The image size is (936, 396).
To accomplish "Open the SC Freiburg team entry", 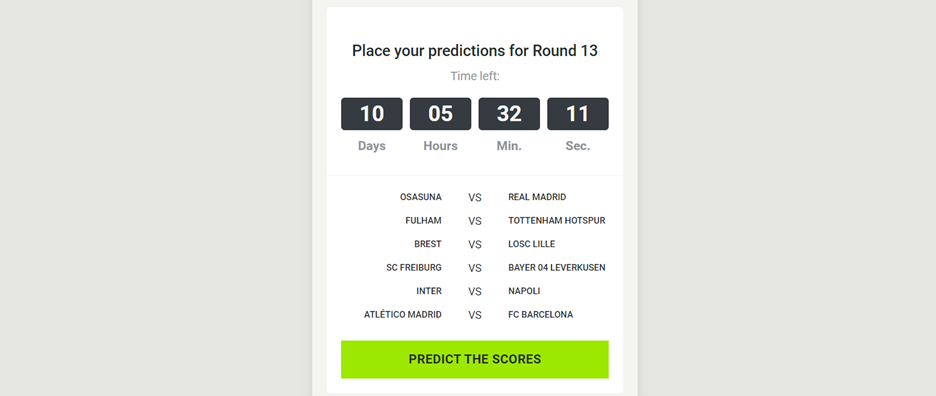I will click(x=414, y=268).
